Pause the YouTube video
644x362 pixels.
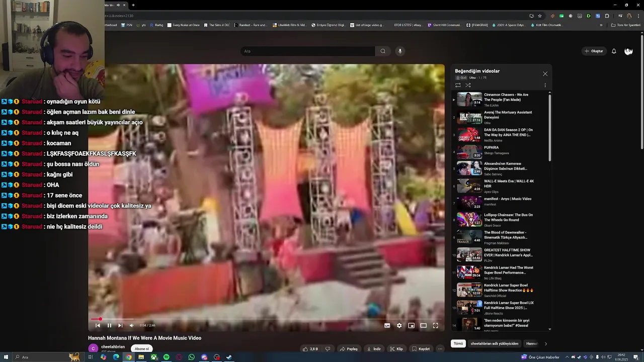pyautogui.click(x=109, y=325)
